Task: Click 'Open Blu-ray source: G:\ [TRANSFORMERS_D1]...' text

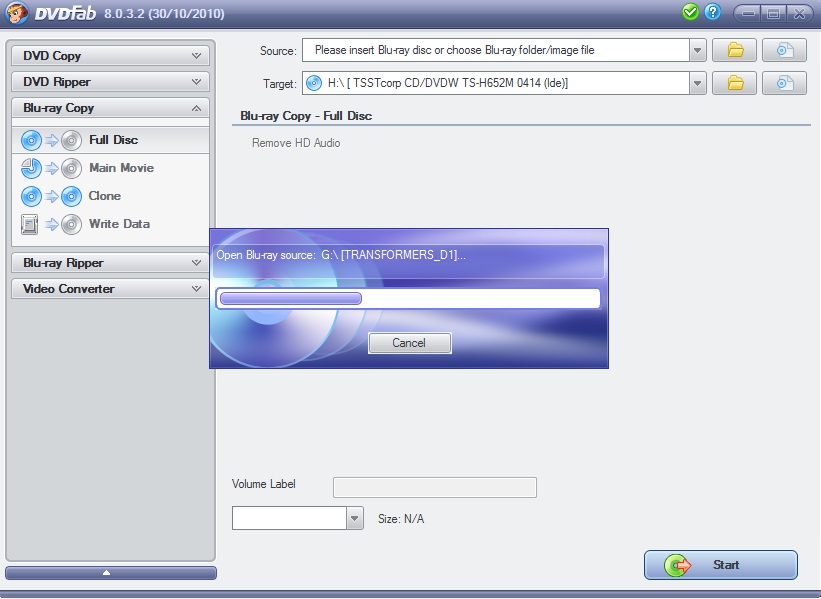Action: coord(341,255)
